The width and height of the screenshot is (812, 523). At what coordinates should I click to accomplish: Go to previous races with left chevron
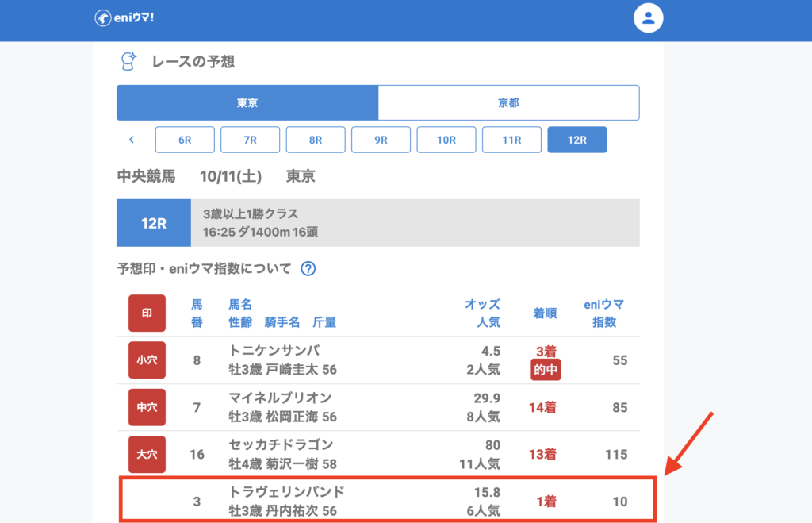tap(132, 140)
